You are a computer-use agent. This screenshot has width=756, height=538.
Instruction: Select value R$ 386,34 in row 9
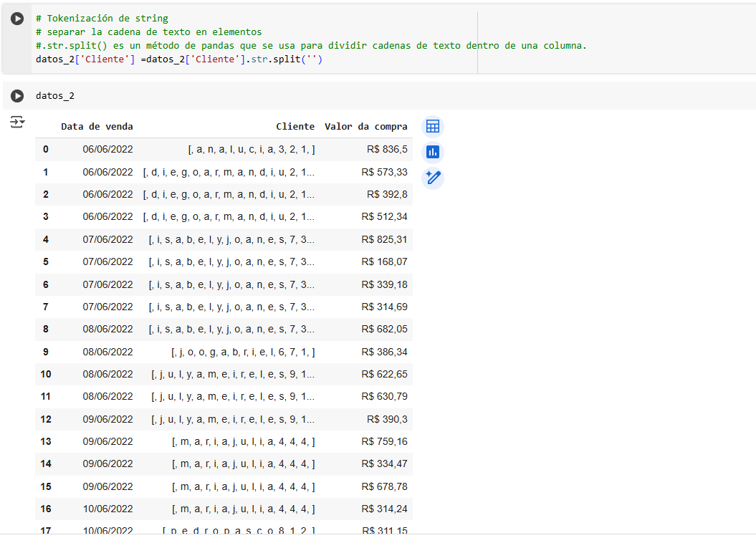pyautogui.click(x=384, y=352)
